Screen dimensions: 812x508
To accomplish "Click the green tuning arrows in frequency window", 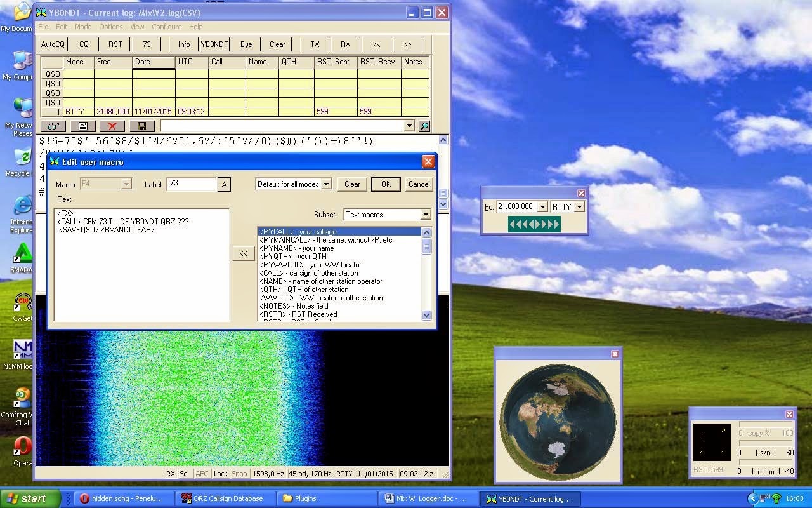I will 534,224.
